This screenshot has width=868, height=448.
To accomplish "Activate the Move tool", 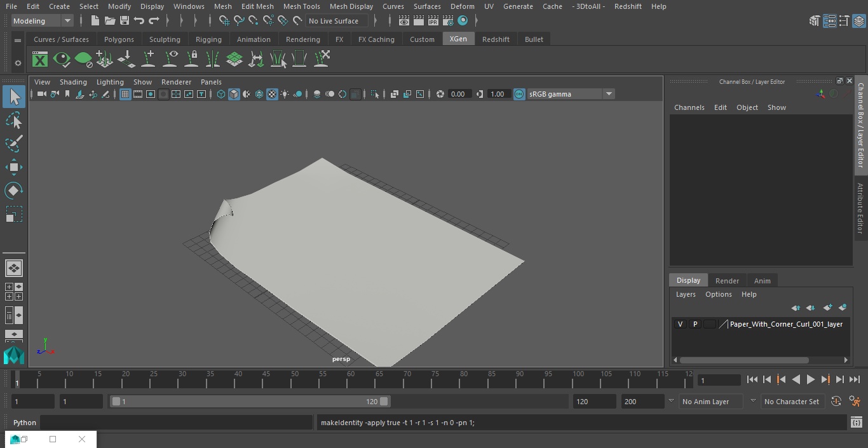I will [14, 168].
